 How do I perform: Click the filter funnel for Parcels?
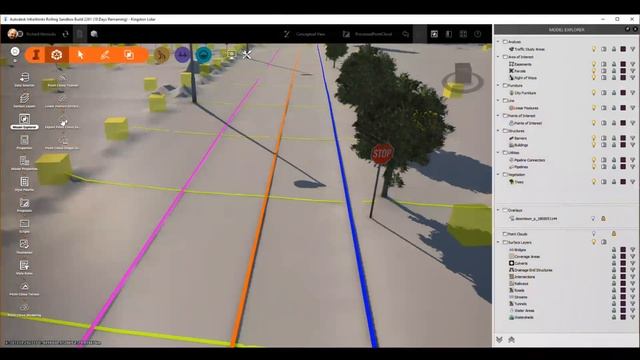coord(633,71)
